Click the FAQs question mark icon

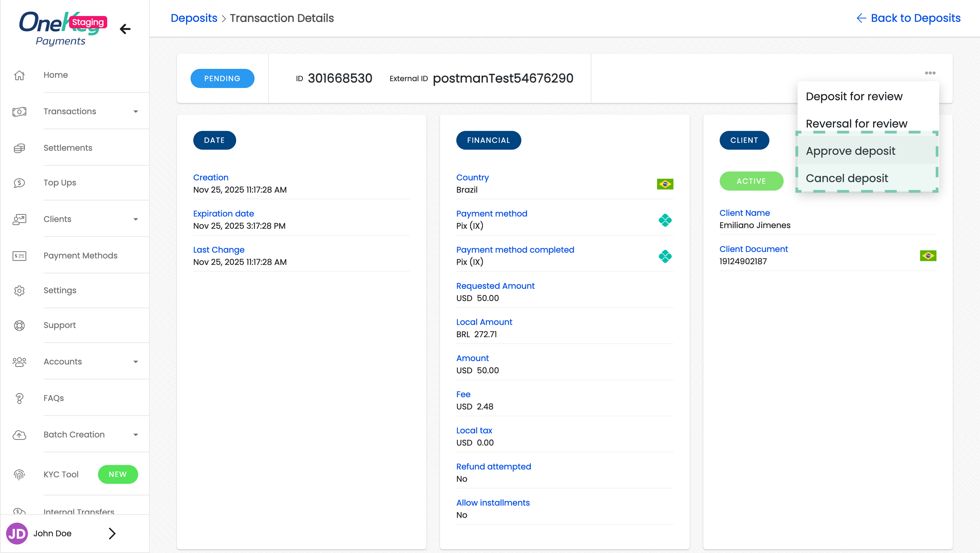pos(19,398)
